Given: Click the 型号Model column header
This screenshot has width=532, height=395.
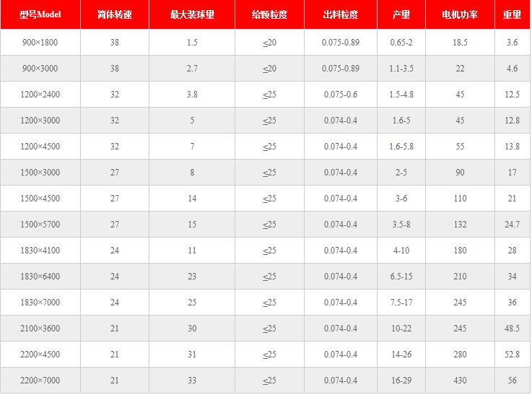Looking at the screenshot, I should click(40, 15).
